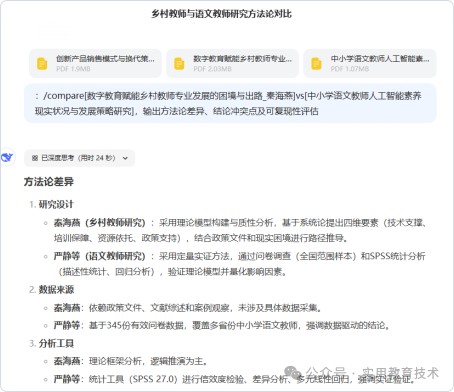The image size is (454, 392).
Task: Open the 中小学语文教师人工智能 PDF file icon
Action: [x=316, y=64]
